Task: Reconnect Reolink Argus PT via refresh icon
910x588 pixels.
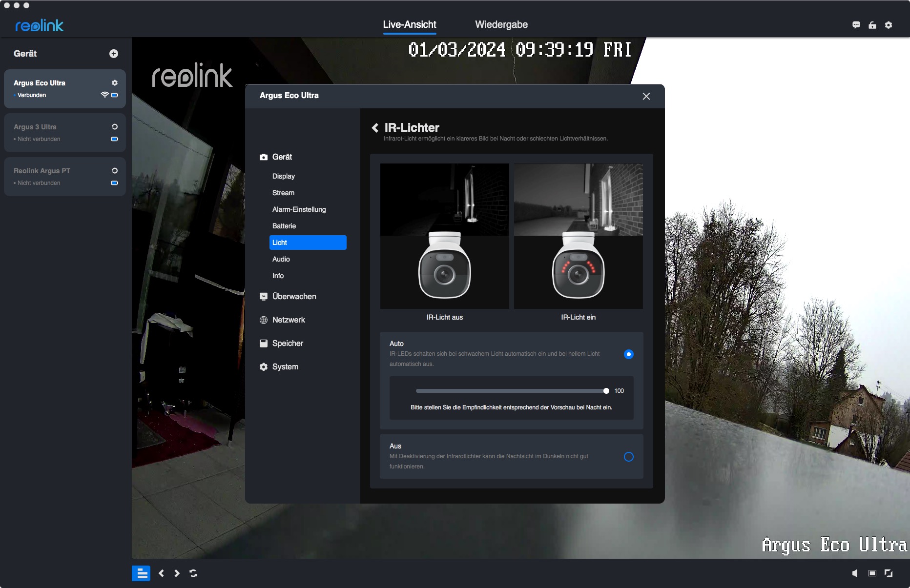Action: pos(115,171)
